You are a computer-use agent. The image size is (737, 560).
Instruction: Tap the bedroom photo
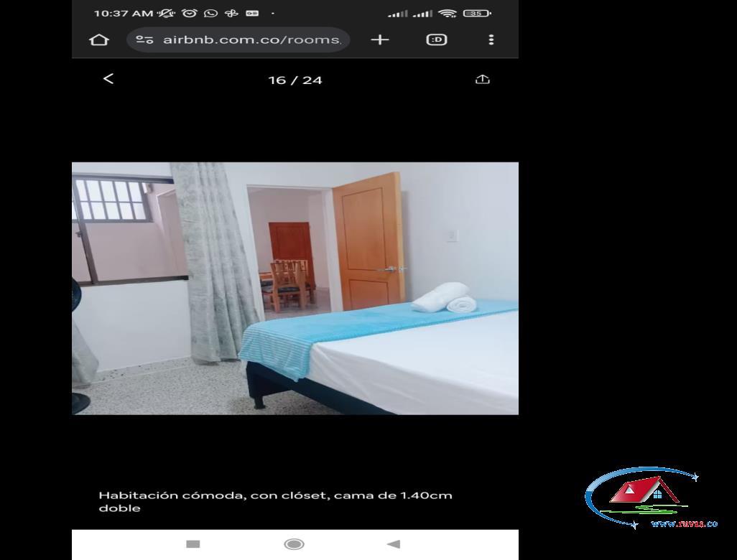coord(295,289)
